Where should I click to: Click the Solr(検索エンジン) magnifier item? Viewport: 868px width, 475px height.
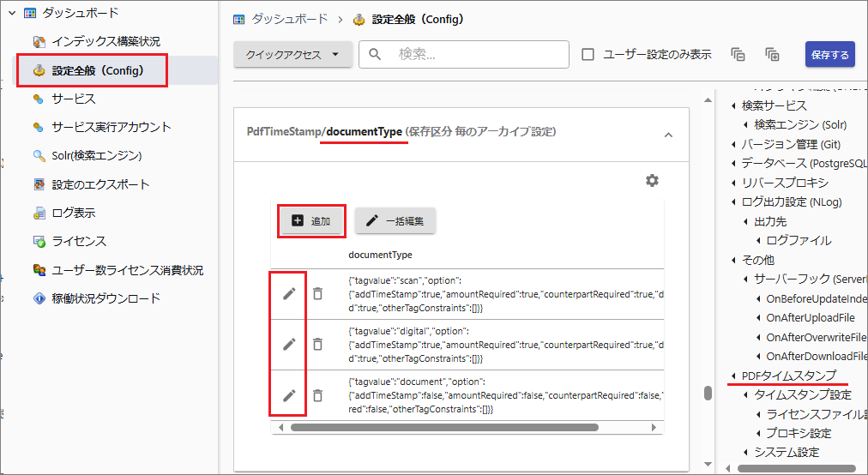pyautogui.click(x=96, y=155)
